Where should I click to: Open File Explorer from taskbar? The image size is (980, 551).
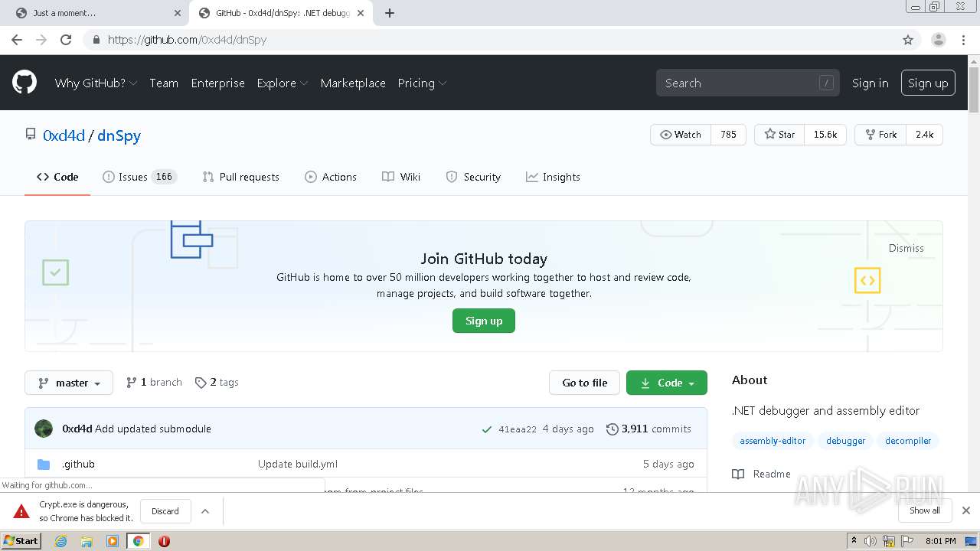(87, 541)
